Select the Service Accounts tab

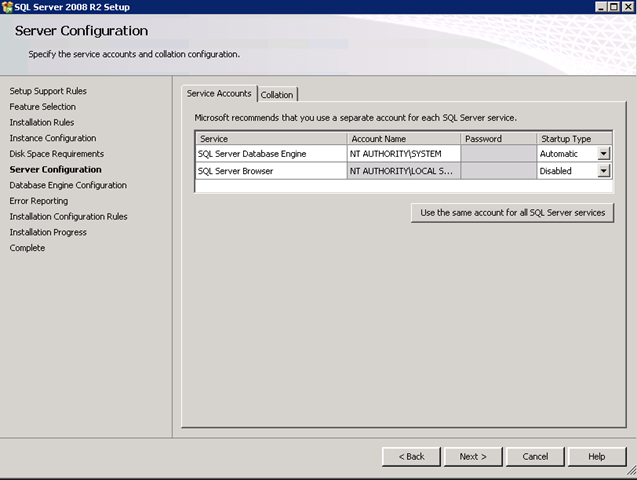(x=219, y=93)
